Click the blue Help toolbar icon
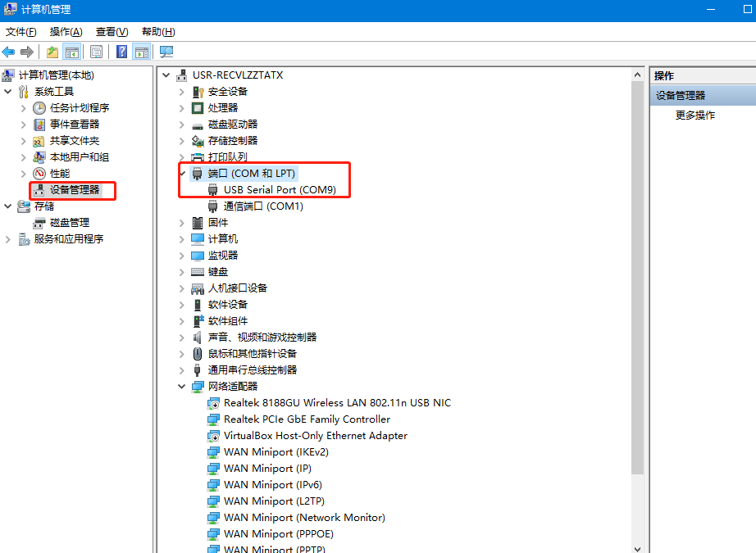The image size is (756, 553). point(121,52)
